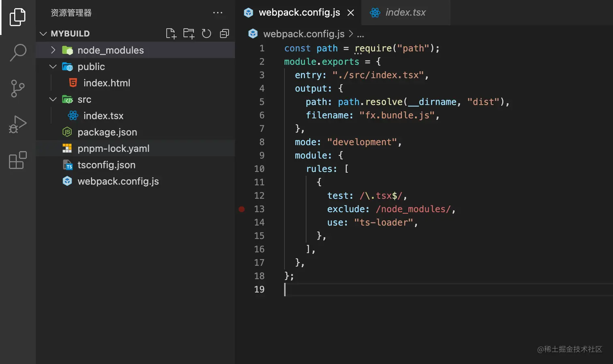This screenshot has width=613, height=364.
Task: Open the Source Control view
Action: [17, 88]
